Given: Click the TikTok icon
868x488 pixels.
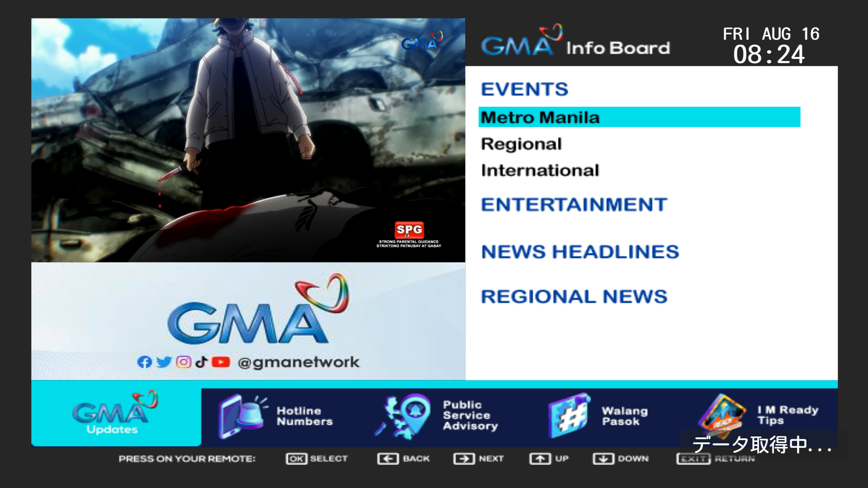Looking at the screenshot, I should coord(202,362).
